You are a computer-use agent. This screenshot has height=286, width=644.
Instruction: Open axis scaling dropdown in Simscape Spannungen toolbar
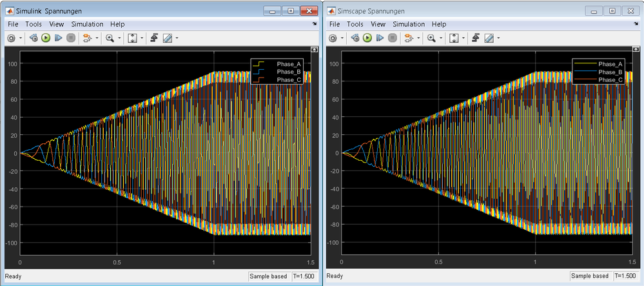click(x=463, y=38)
